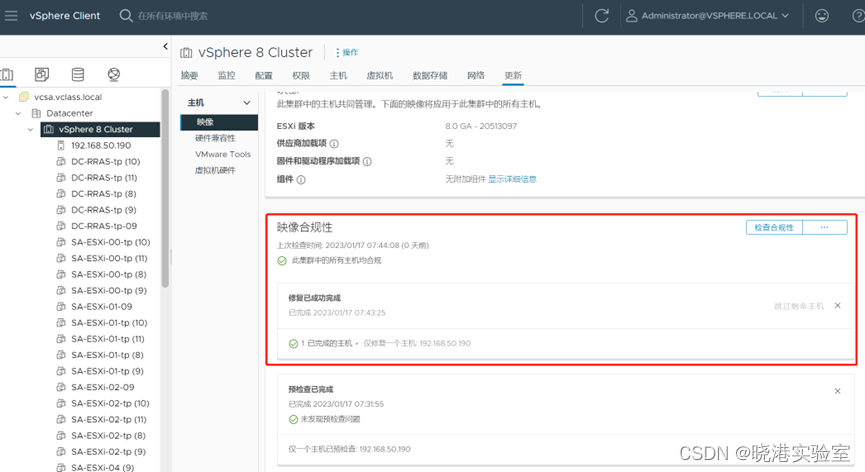Screen dimensions: 865x472
Task: Switch to the 更新 tab
Action: (x=513, y=76)
